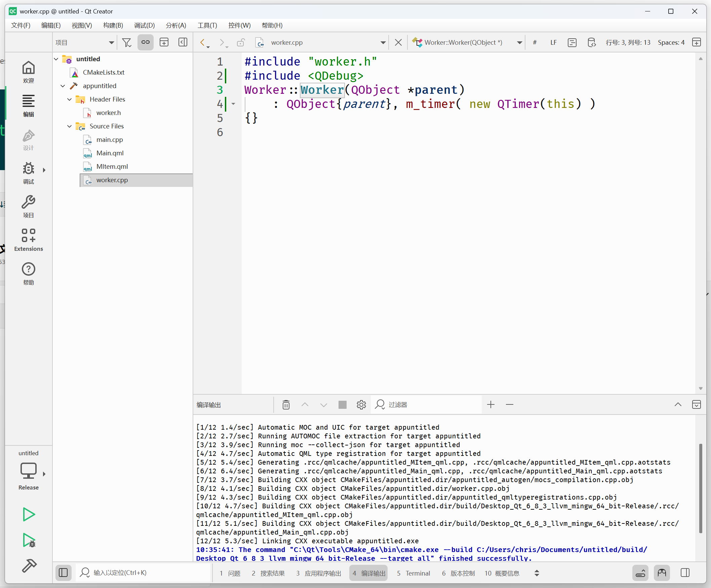The image size is (711, 588).
Task: Toggle the left sidebar visibility button
Action: 63,573
